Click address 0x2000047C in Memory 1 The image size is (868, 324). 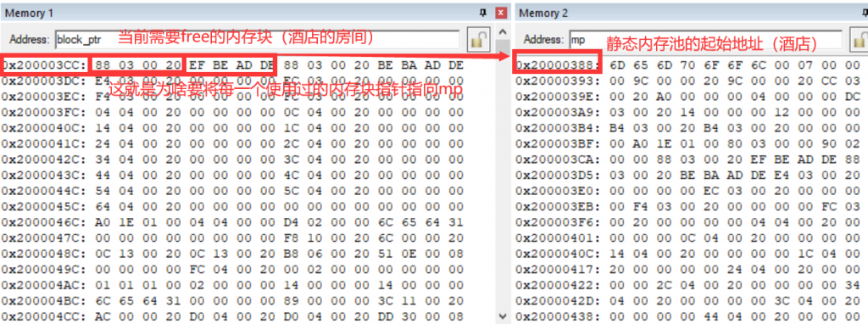click(44, 238)
